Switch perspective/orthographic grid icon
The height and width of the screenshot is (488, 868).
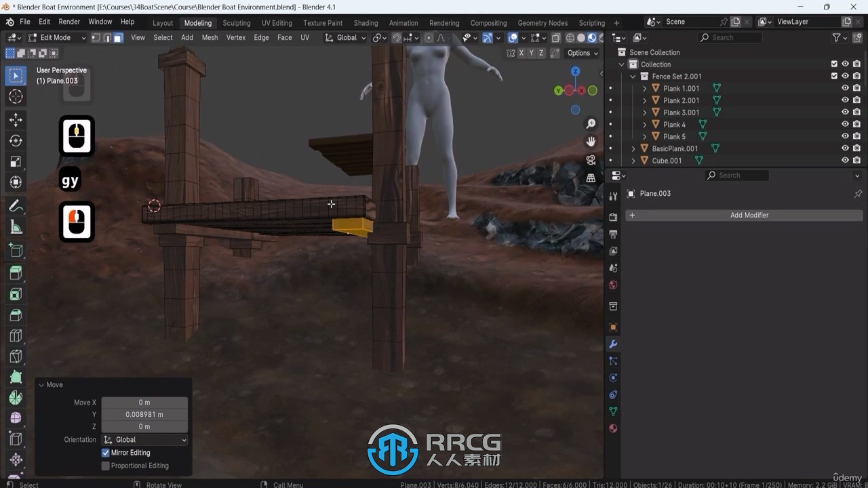tap(591, 178)
